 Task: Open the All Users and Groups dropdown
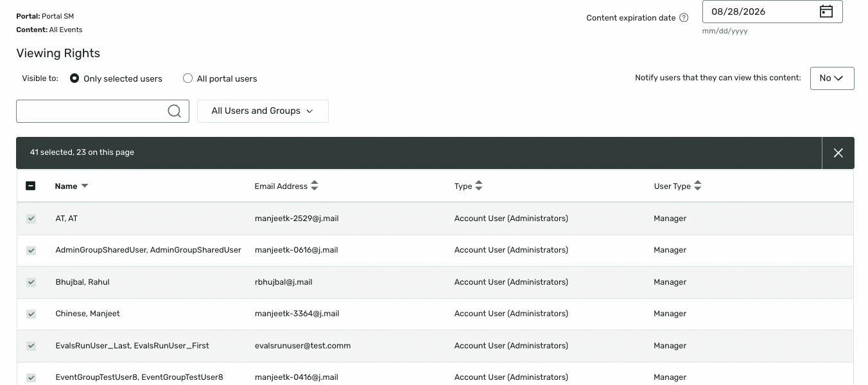(263, 111)
